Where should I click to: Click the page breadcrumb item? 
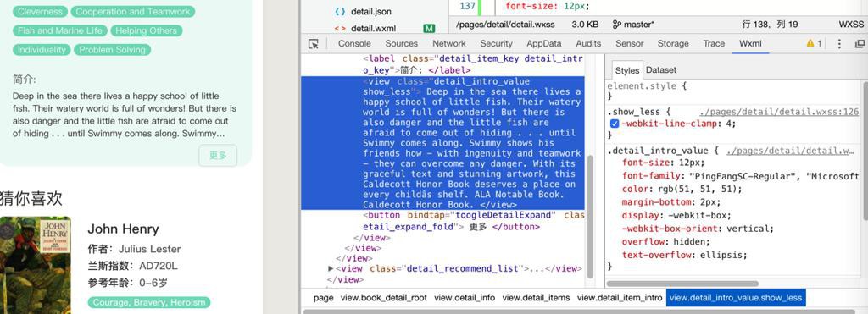pyautogui.click(x=323, y=298)
